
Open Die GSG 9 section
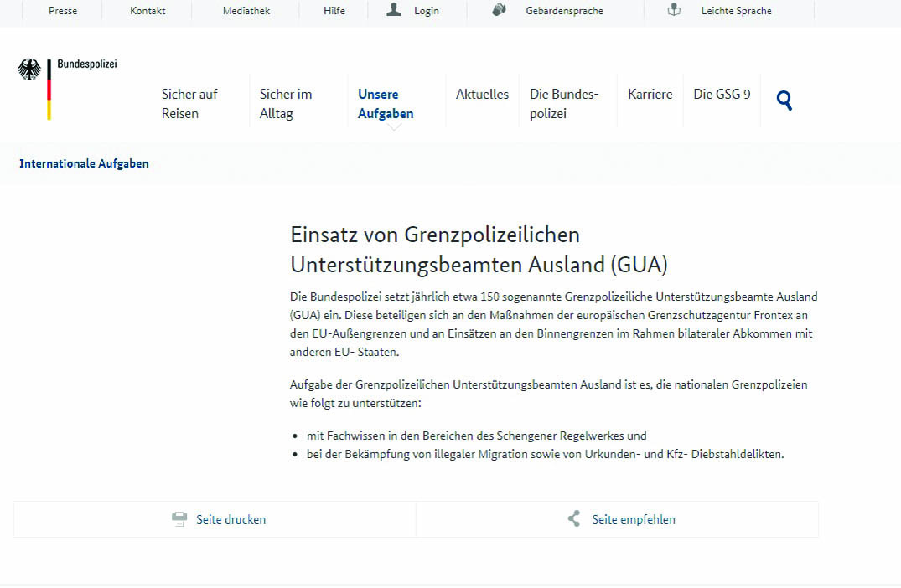pyautogui.click(x=722, y=95)
